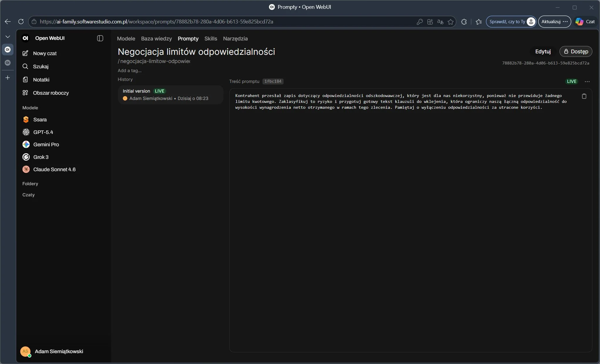Screen dimensions: 600x364
Task: Collapse the Modele sidebar section
Action: click(x=30, y=108)
